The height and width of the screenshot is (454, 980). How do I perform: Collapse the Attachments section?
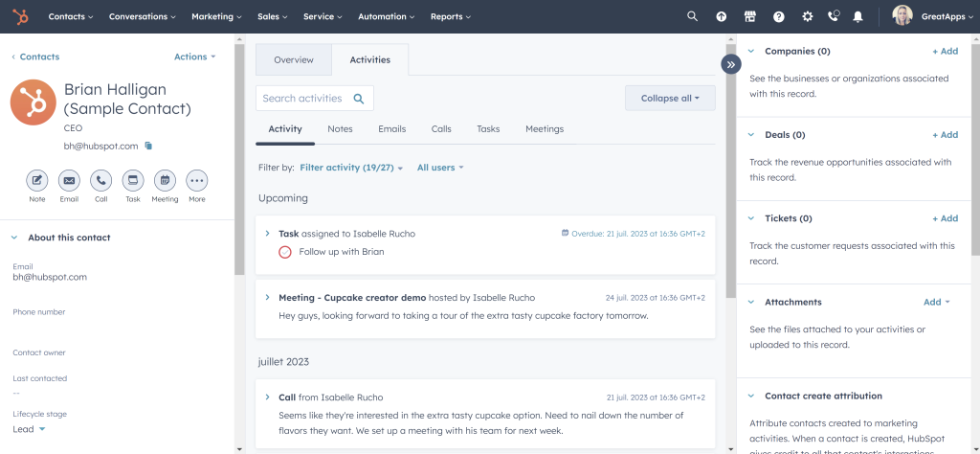coord(751,302)
